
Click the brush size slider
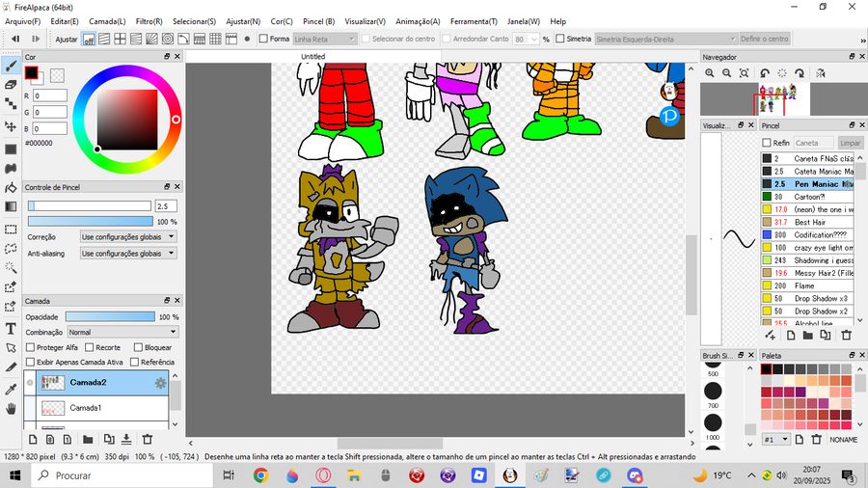tap(89, 205)
